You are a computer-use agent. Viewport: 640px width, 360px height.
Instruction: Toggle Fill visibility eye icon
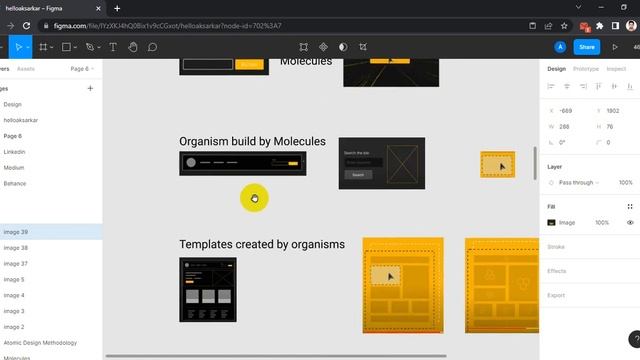tap(630, 222)
